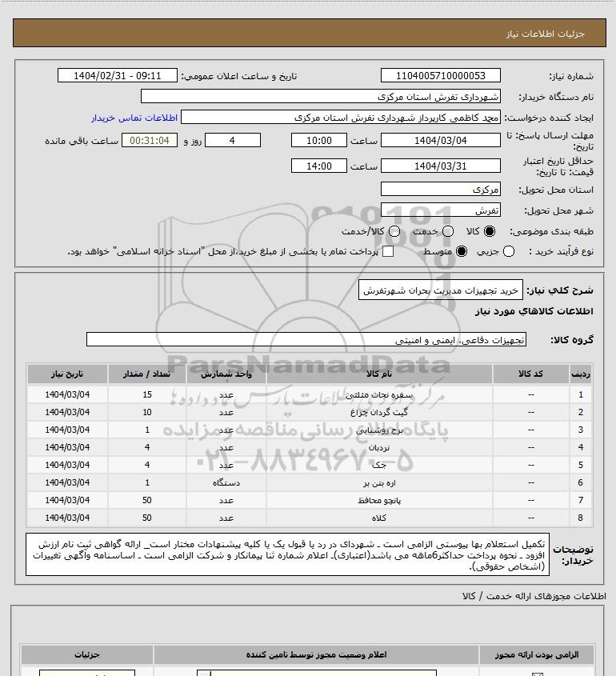Select the خدمت radio button
The height and width of the screenshot is (676, 616).
448,231
